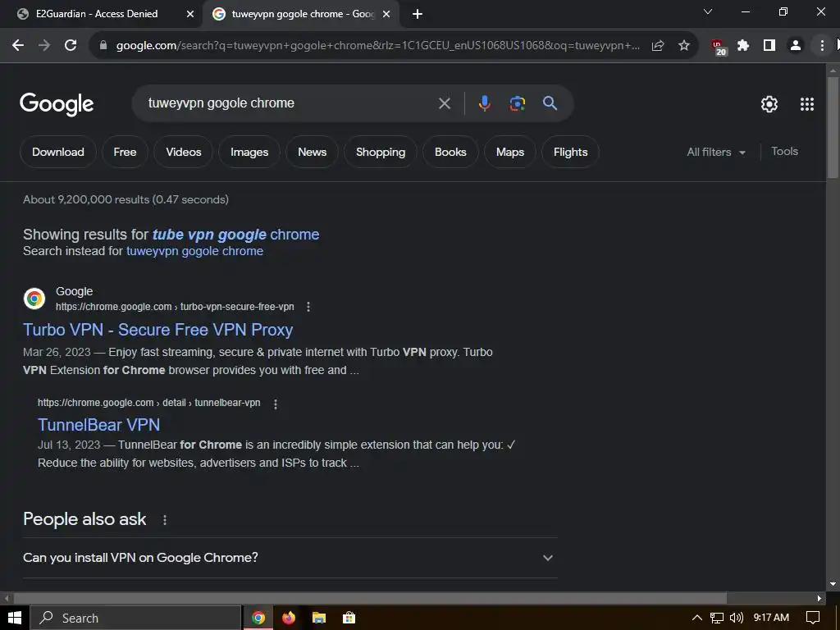Screen dimensions: 840x630
Task: Click Chrome icon in the taskbar
Action: [258, 618]
